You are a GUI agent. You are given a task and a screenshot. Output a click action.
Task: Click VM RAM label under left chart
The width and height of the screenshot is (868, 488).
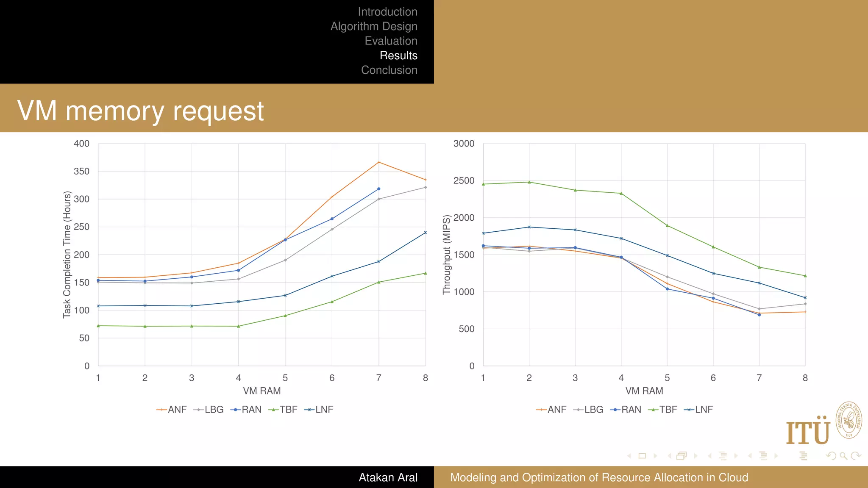(x=262, y=391)
